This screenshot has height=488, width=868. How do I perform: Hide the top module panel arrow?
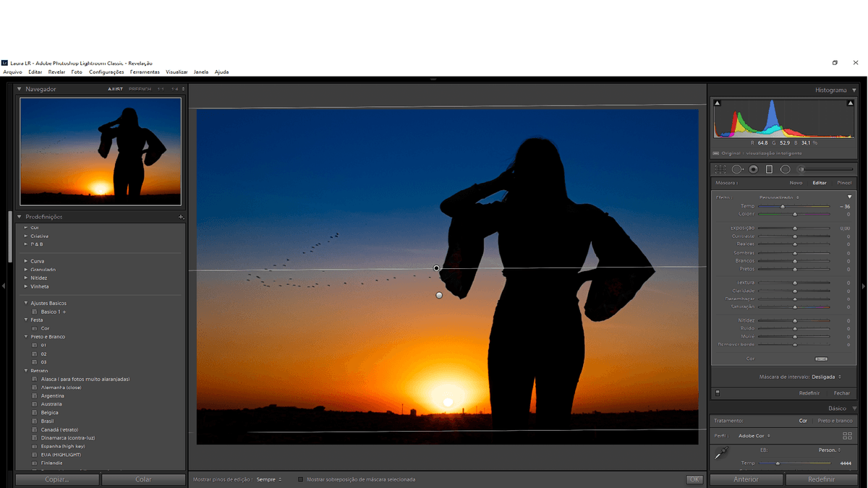click(x=433, y=79)
